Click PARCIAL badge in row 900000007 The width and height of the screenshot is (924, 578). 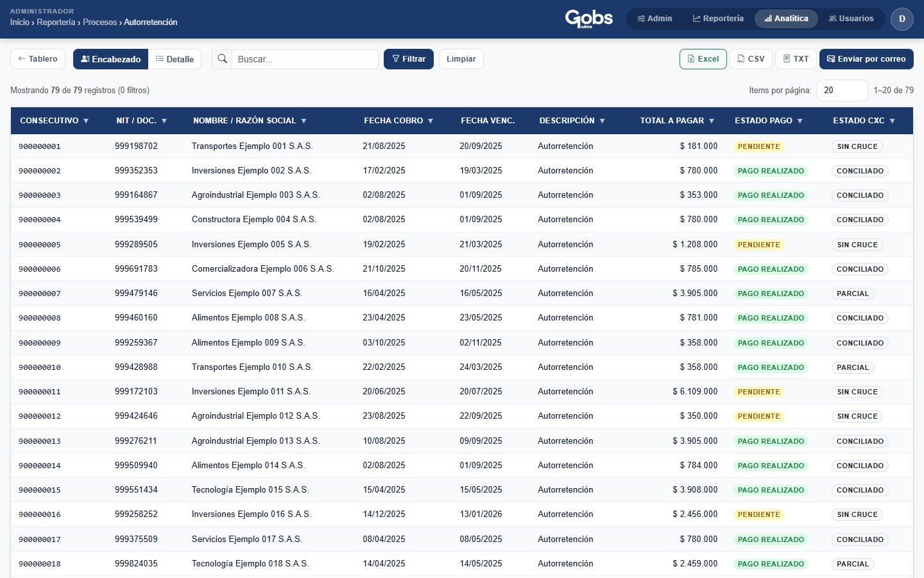click(x=853, y=293)
